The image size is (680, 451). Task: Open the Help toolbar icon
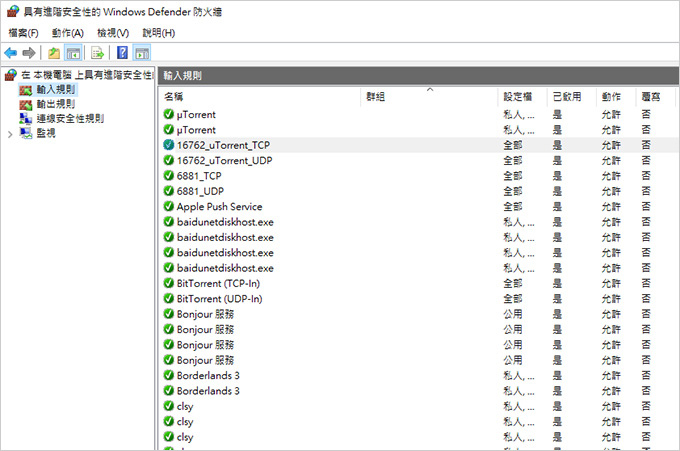click(123, 53)
